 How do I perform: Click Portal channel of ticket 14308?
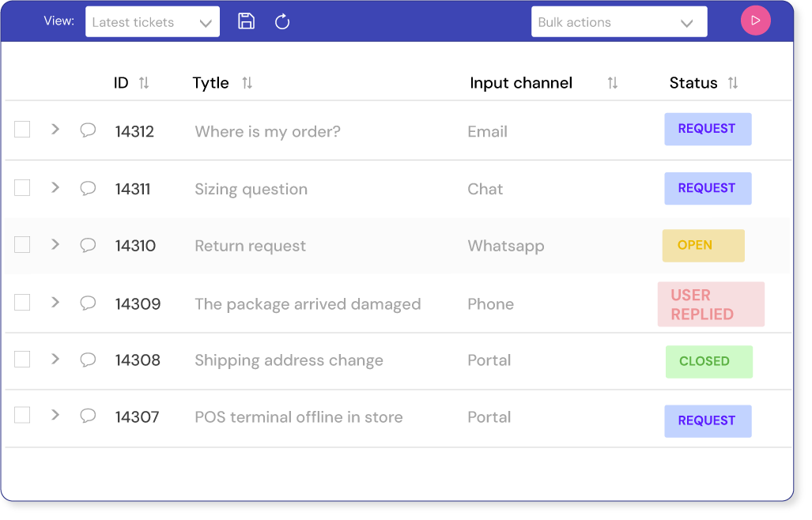[x=489, y=360]
